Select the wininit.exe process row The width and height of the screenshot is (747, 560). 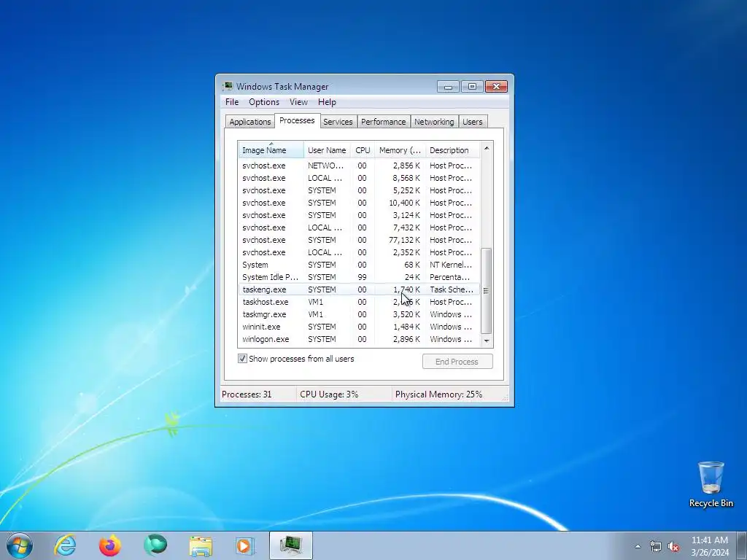359,327
